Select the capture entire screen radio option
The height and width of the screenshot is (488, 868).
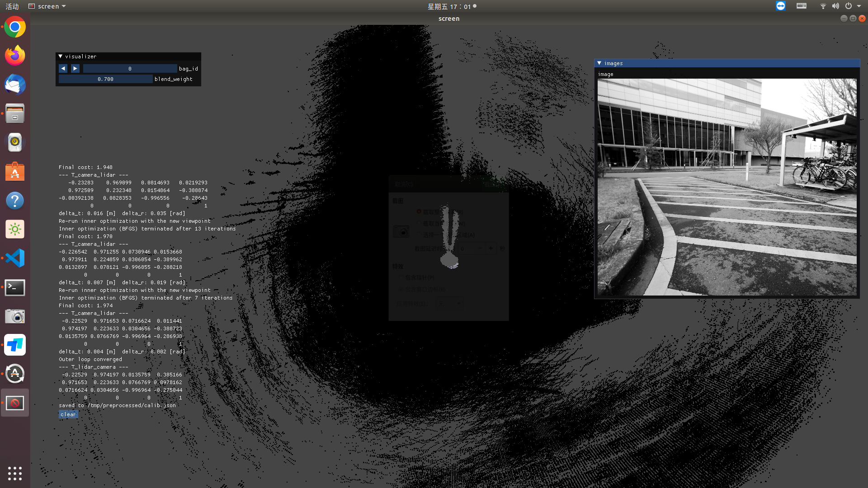(419, 212)
